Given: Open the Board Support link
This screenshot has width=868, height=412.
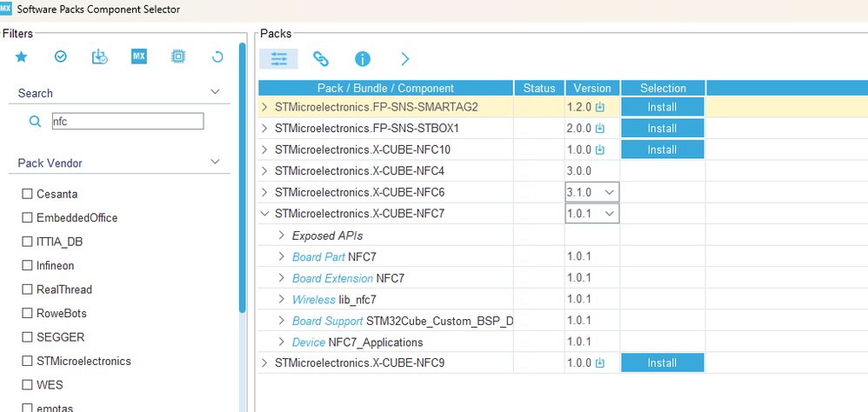Looking at the screenshot, I should coord(328,321).
